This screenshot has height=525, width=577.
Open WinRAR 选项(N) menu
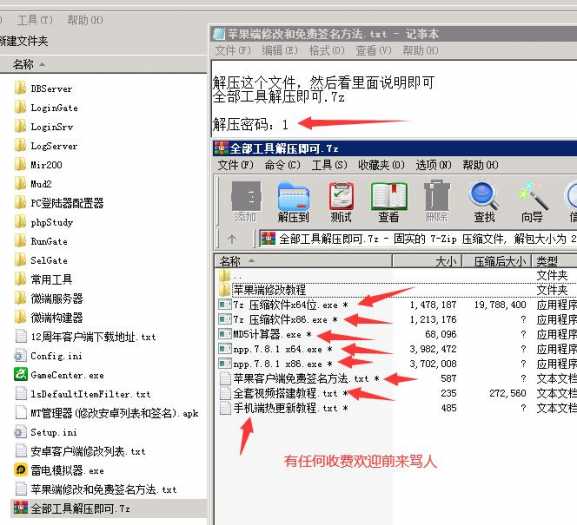pos(433,165)
